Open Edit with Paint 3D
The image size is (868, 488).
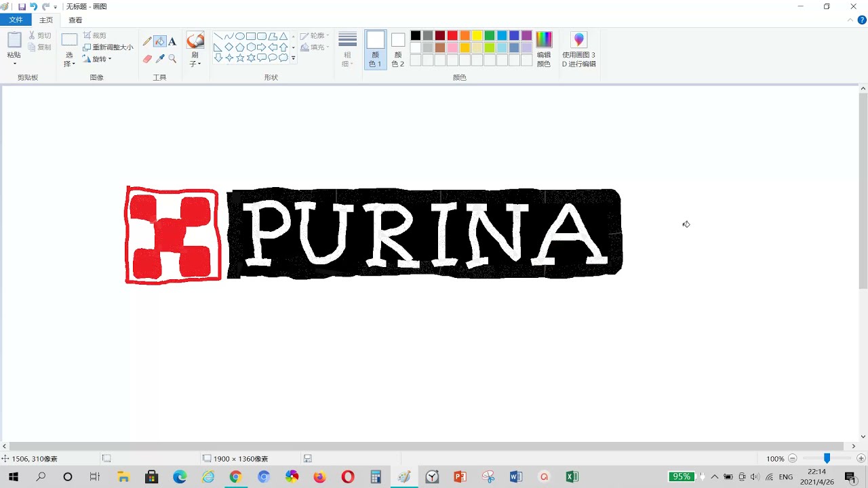pos(578,49)
